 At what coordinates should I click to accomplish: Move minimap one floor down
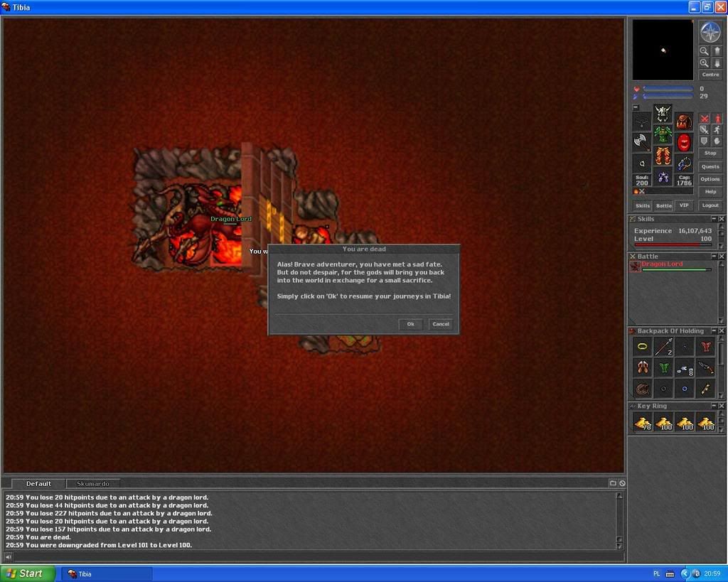click(x=717, y=63)
